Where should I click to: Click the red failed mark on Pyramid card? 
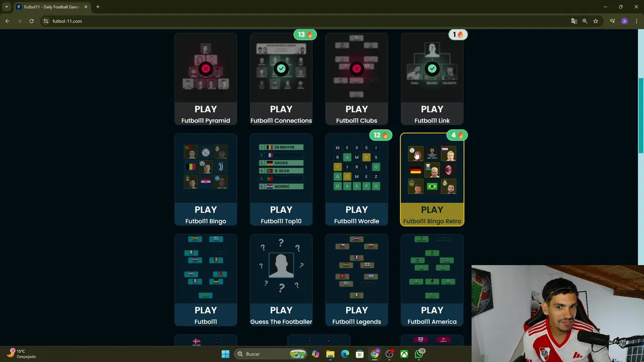205,68
